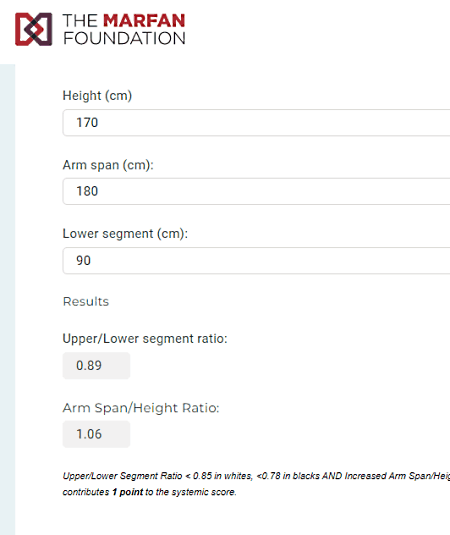Focus the Height (cm) input field
Screen dimensions: 450x535
(256, 122)
